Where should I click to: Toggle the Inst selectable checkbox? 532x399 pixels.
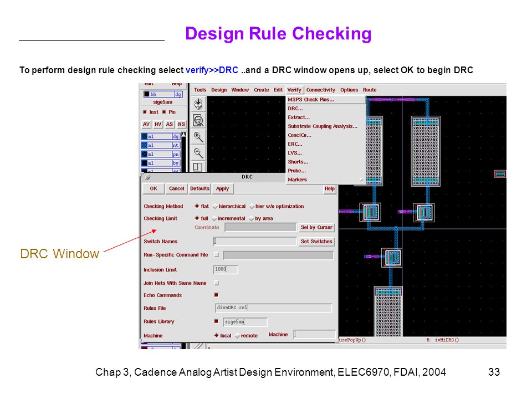click(x=145, y=112)
